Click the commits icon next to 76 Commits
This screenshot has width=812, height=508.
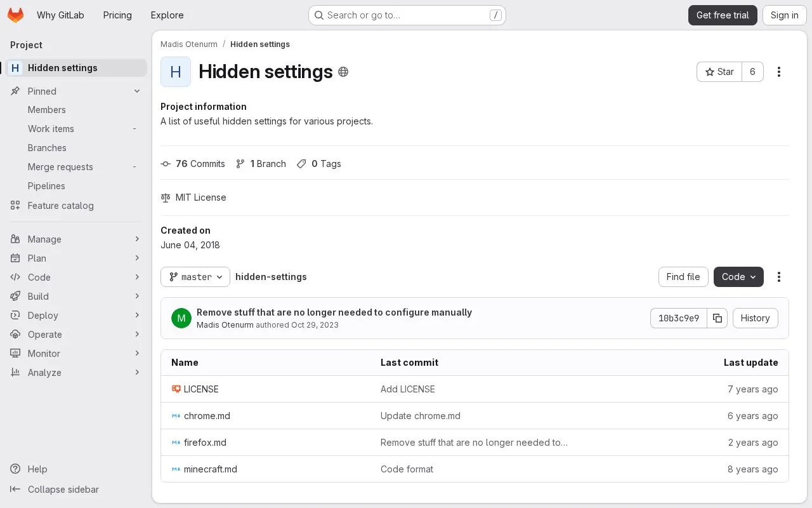tap(166, 164)
